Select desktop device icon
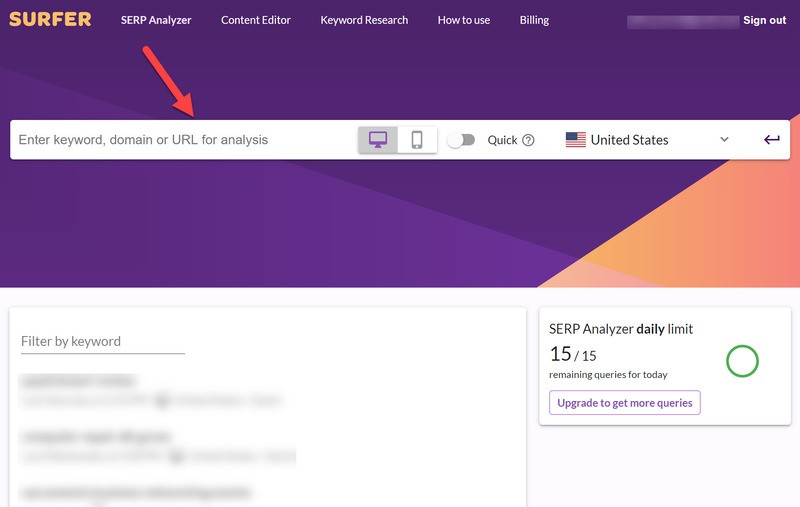 click(x=378, y=140)
